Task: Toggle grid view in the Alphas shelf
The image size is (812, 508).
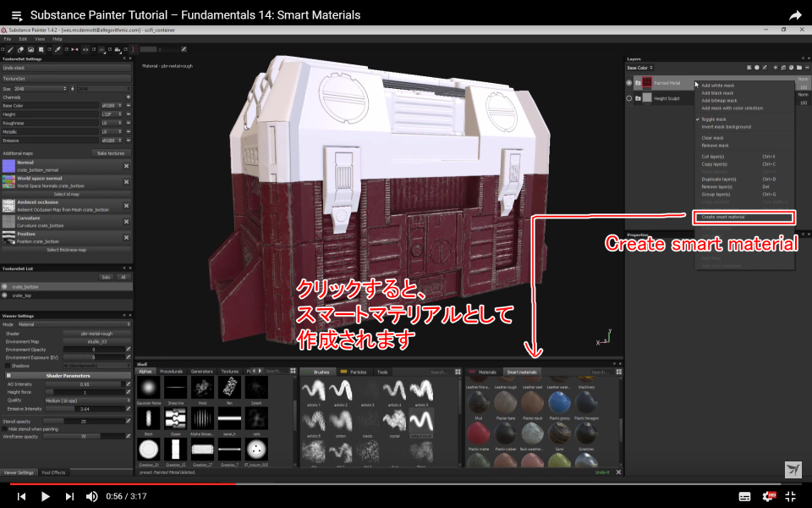Action: coord(294,371)
